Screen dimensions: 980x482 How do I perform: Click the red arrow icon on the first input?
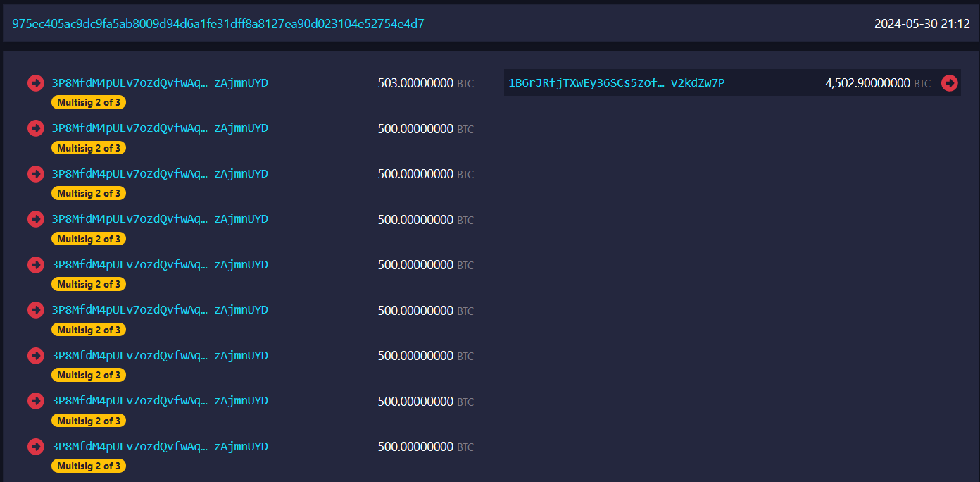coord(35,82)
